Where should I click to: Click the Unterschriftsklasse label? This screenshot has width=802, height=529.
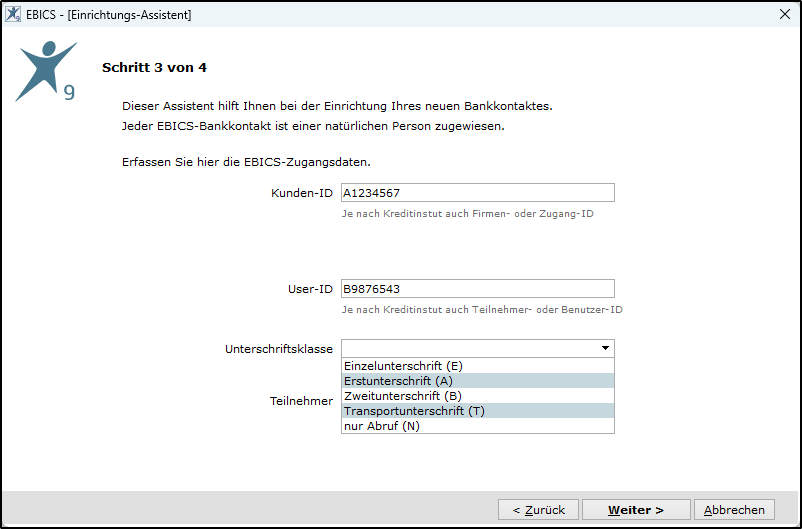point(279,349)
